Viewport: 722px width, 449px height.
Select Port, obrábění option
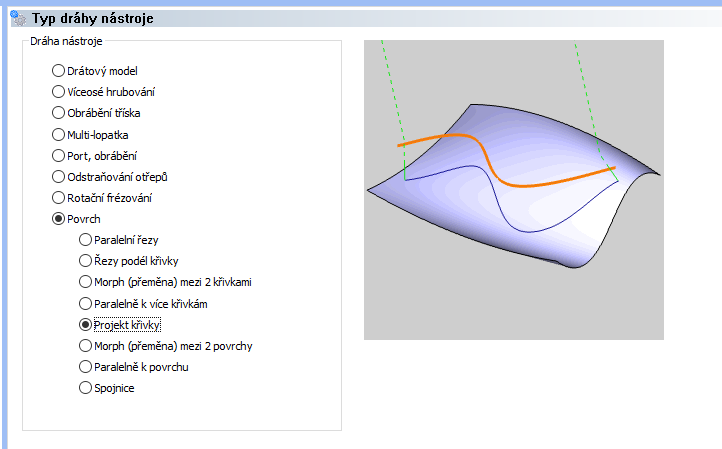coord(58,156)
